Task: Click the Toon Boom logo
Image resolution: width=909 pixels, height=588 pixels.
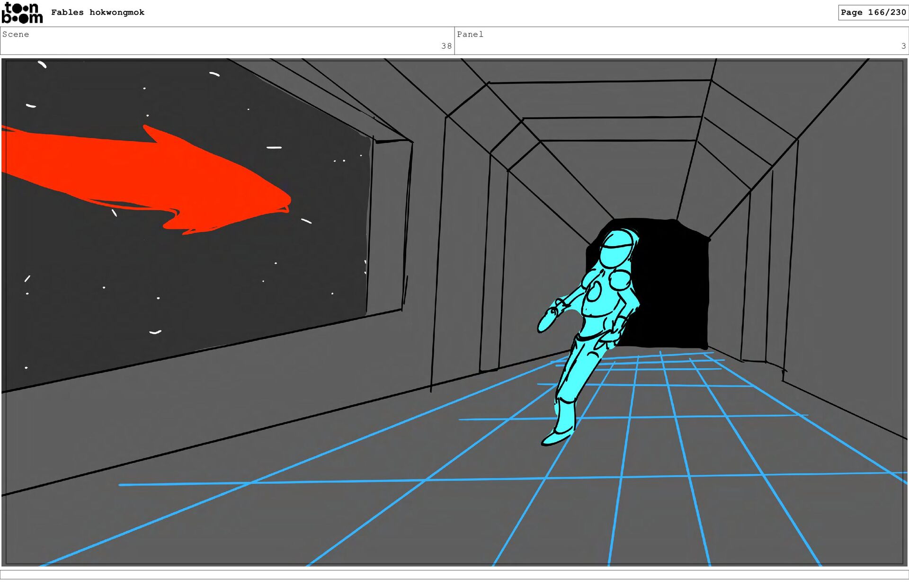Action: coord(22,13)
